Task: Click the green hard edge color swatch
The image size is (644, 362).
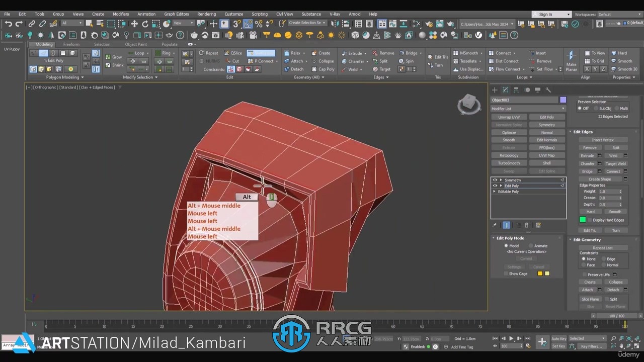Action: point(583,220)
